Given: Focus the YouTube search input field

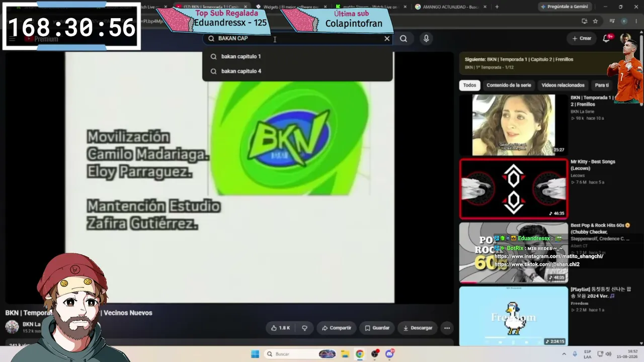Looking at the screenshot, I should [297, 39].
